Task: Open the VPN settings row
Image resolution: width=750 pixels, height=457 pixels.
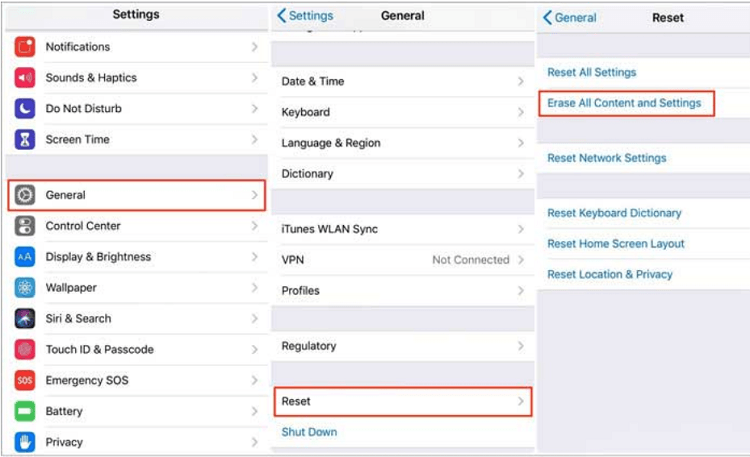Action: pyautogui.click(x=402, y=260)
